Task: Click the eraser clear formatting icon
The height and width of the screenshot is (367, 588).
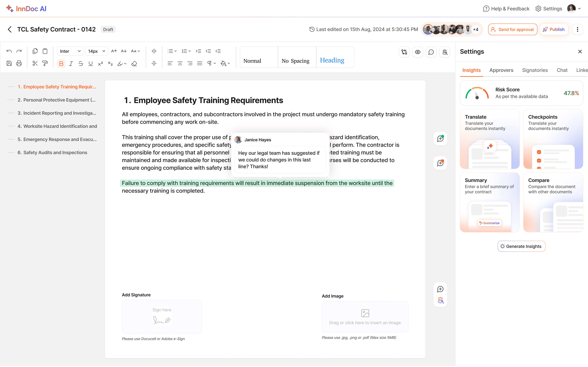Action: coord(134,64)
